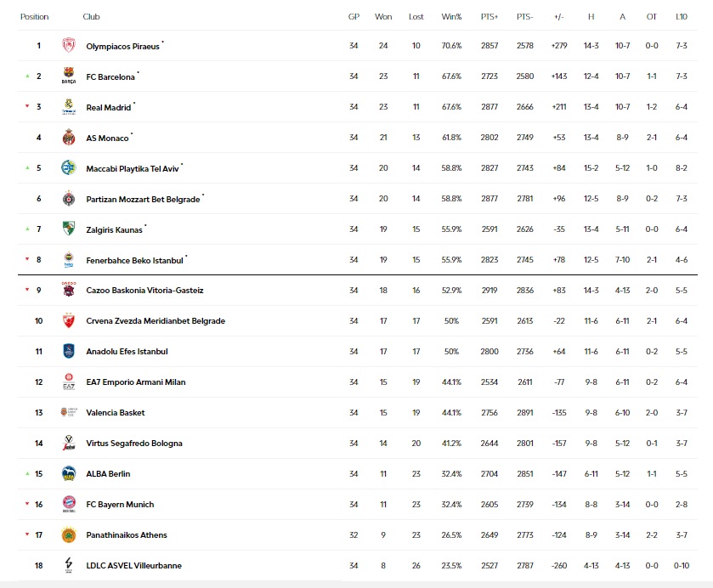Viewport: 713px width, 588px height.
Task: Click the PTS+ column header
Action: [489, 17]
